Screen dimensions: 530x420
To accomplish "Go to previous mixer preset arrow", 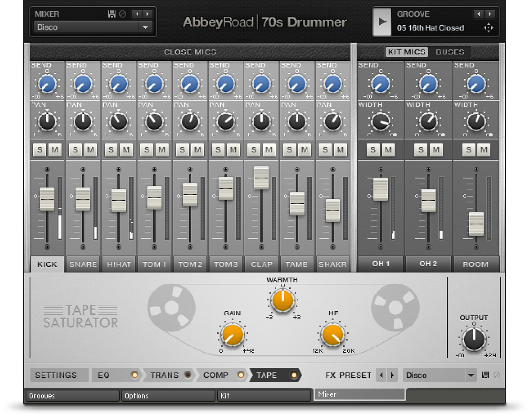I will [137, 14].
